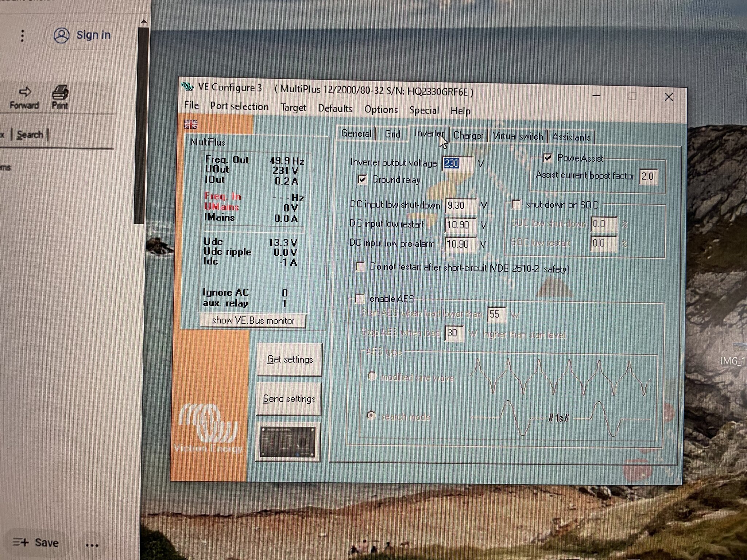Click the 'Ignore AC' status row
The width and height of the screenshot is (747, 560).
(245, 292)
